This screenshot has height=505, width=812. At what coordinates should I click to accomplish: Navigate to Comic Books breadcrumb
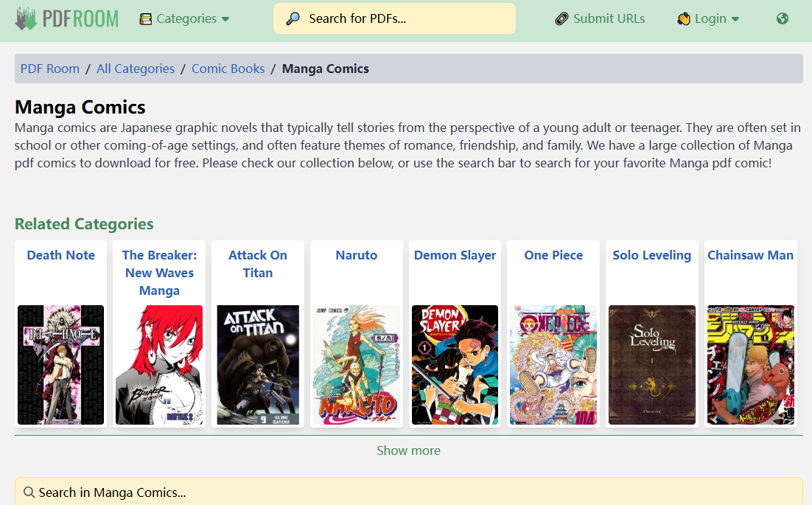pos(228,69)
